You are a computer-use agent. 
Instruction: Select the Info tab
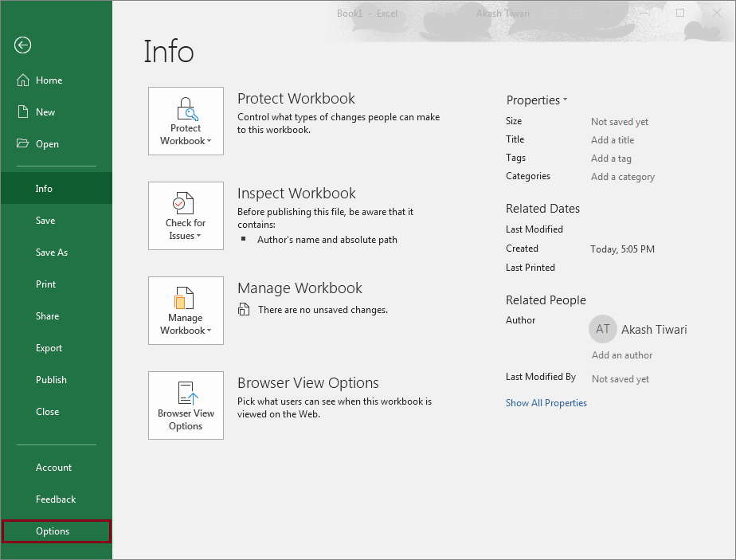pyautogui.click(x=57, y=188)
